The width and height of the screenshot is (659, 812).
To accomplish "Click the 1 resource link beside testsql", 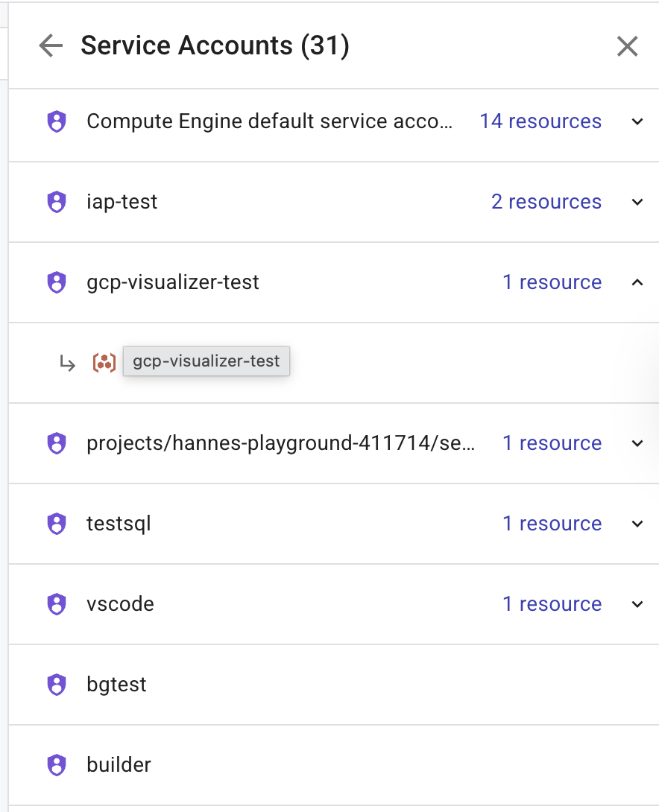I will 552,524.
